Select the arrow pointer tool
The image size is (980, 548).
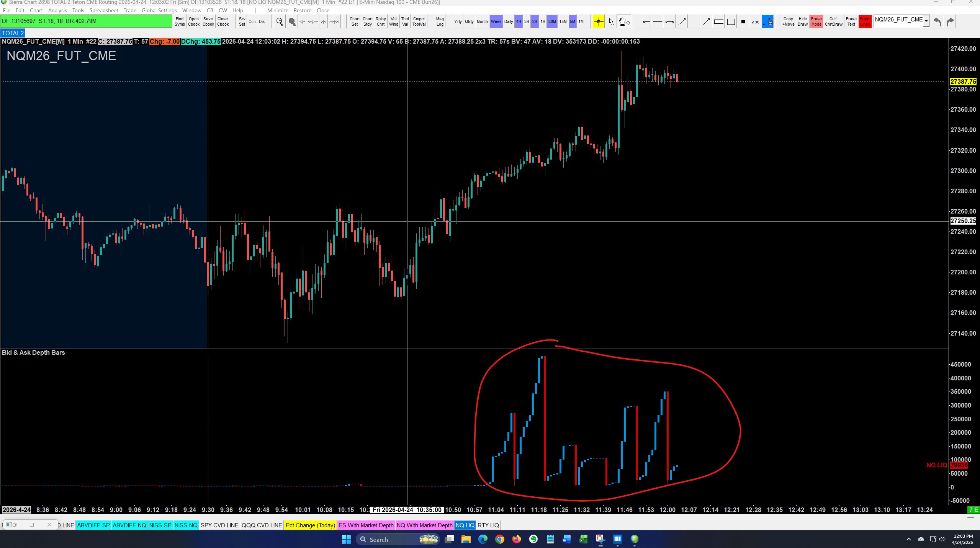[x=611, y=22]
